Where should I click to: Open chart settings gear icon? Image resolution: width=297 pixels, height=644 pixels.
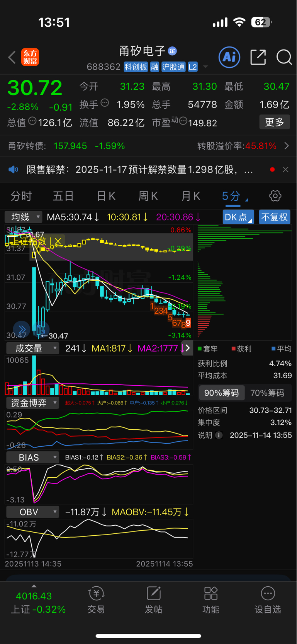(275, 196)
